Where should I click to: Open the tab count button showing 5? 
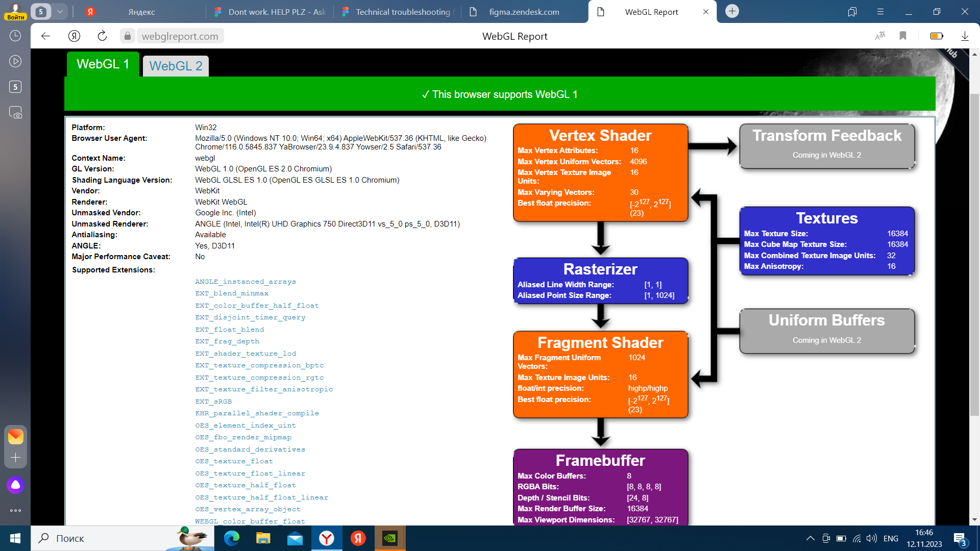(x=41, y=11)
